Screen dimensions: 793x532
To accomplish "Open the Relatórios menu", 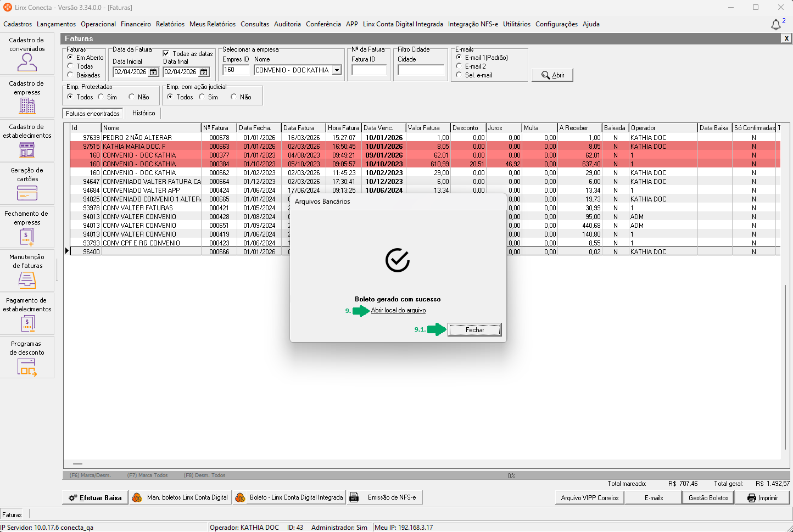I will 170,24.
